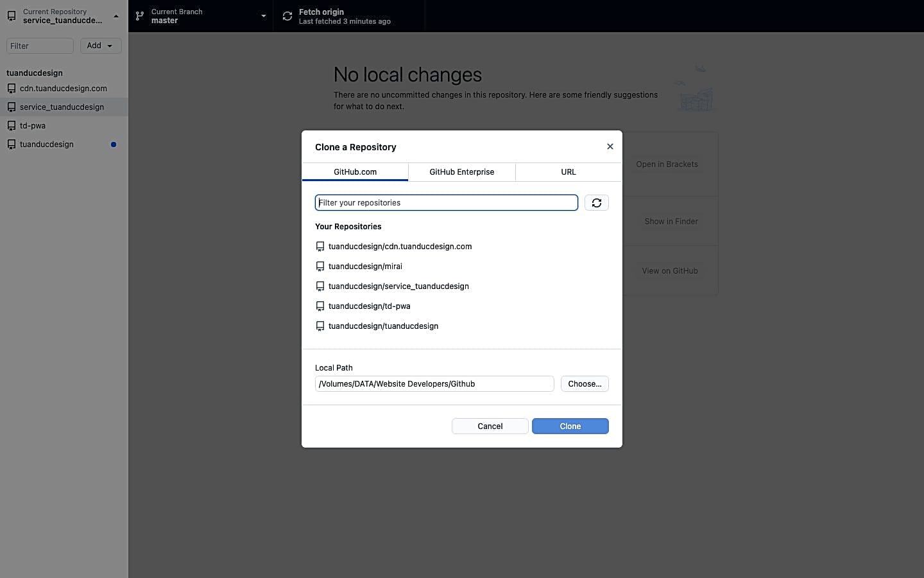Click the repo icon beside tuanducdesign/service_tuanducdesign
The image size is (924, 578).
[x=320, y=286]
